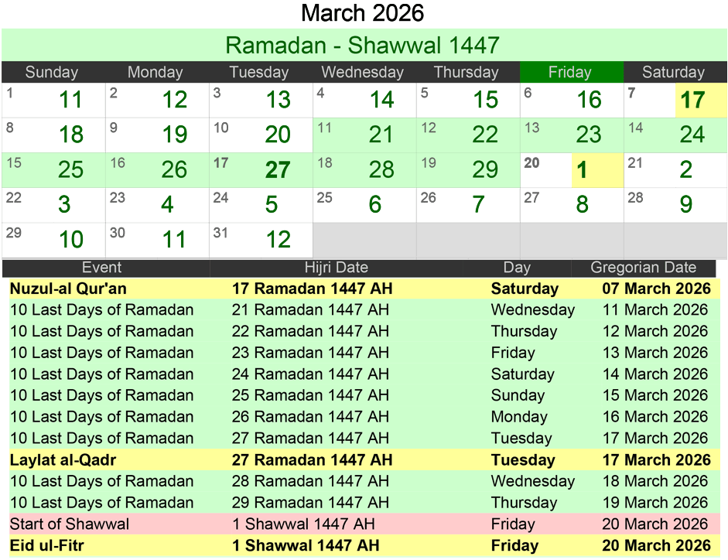The image size is (728, 560).
Task: Select the Ramadan - Shawwal 1447 header
Action: tap(363, 46)
